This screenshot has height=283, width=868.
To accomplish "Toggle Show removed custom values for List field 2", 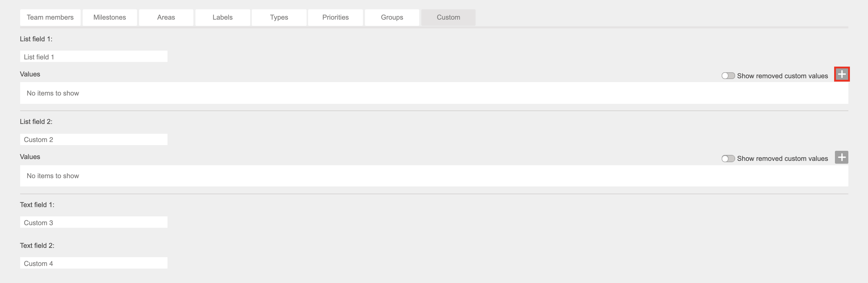I will pos(728,159).
